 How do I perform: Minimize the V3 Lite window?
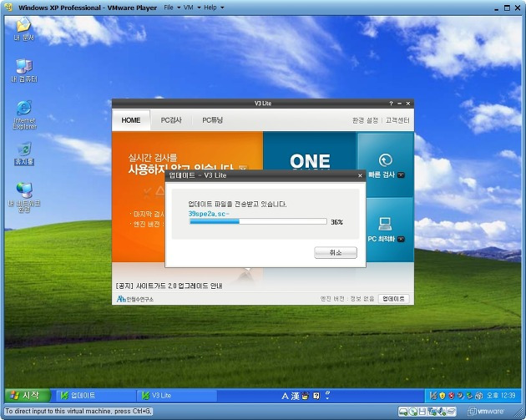pyautogui.click(x=400, y=104)
